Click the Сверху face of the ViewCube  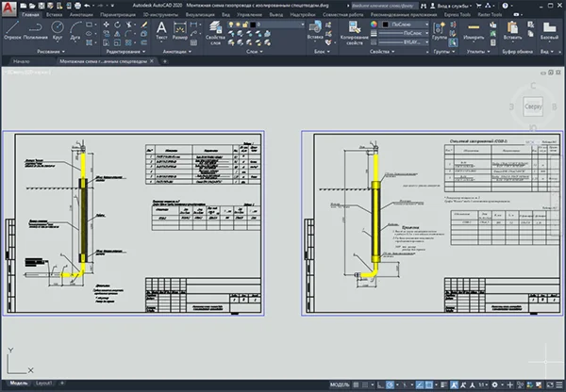(533, 106)
